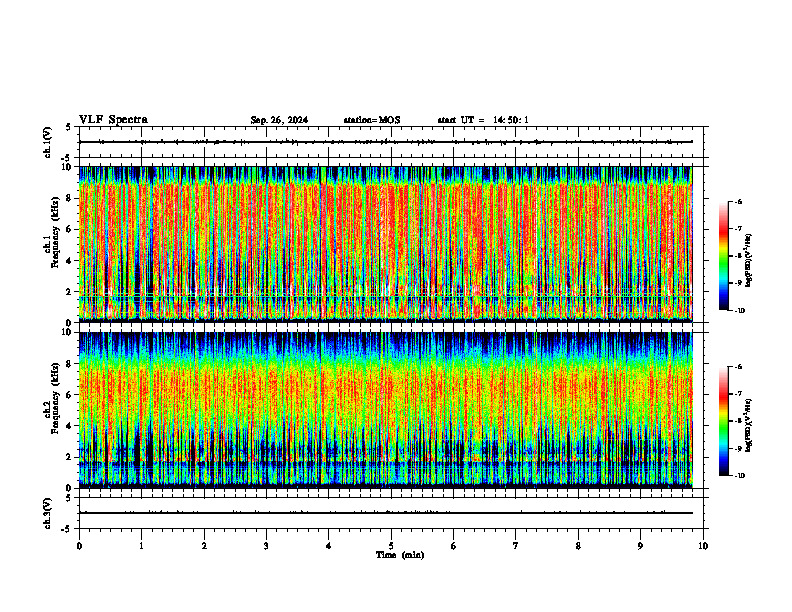This screenshot has width=792, height=612.
Task: Click time axis tick label "2"
Action: [204, 546]
